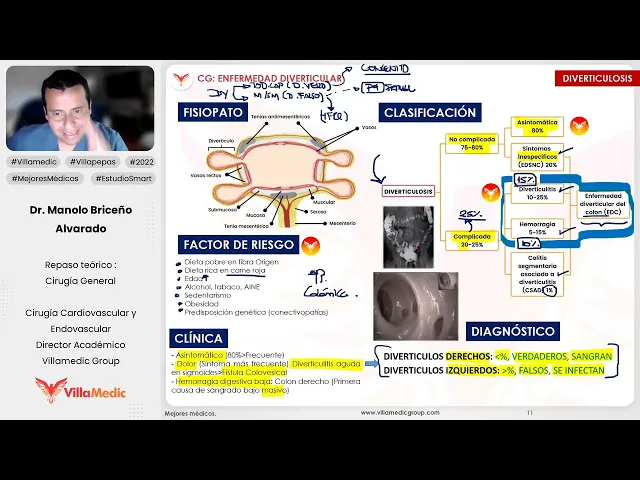The image size is (640, 480).
Task: Click the highlighted 'Diverticulitis aguda' text
Action: click(327, 364)
